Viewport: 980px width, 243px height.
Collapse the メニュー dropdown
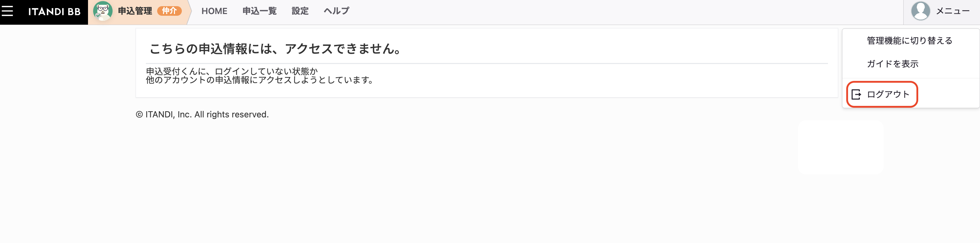point(953,11)
